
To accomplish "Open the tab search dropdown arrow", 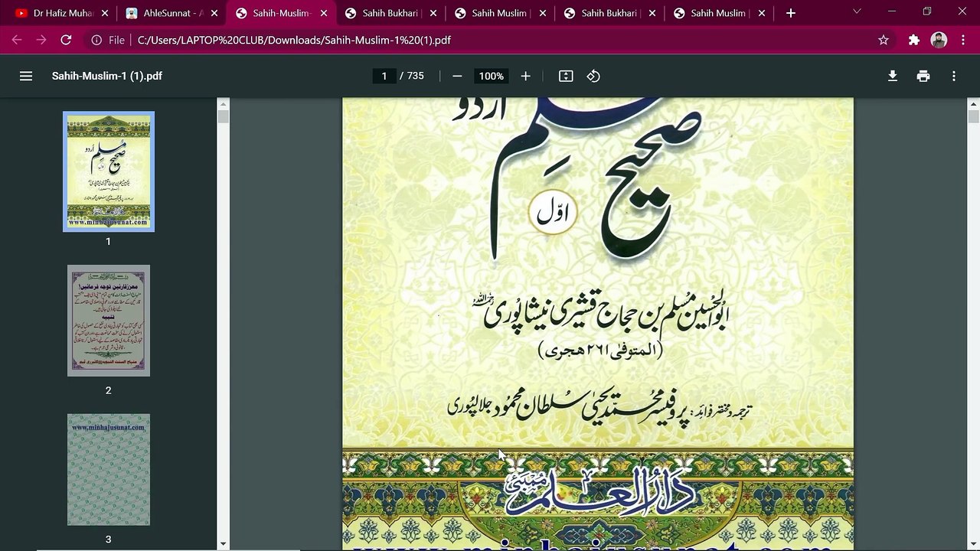I will click(857, 11).
